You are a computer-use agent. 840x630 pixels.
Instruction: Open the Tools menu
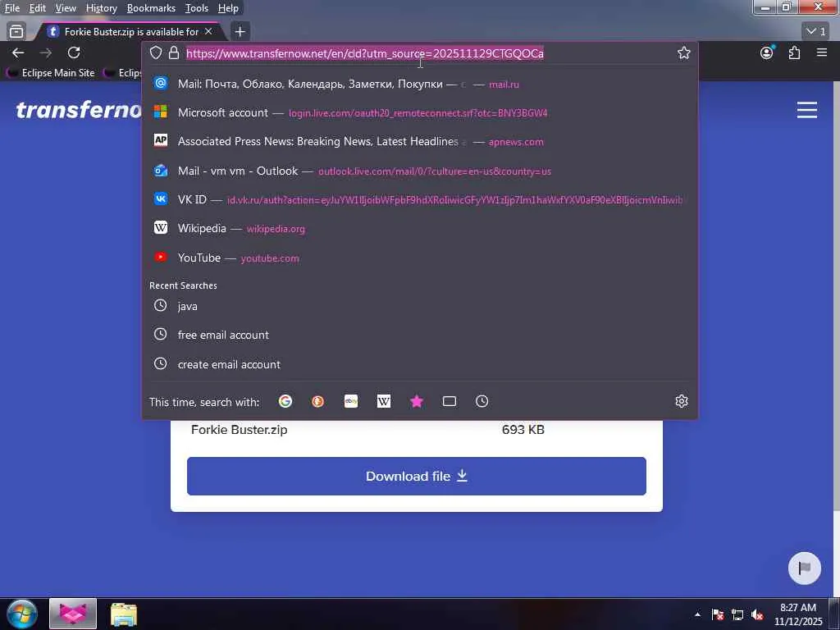tap(196, 8)
